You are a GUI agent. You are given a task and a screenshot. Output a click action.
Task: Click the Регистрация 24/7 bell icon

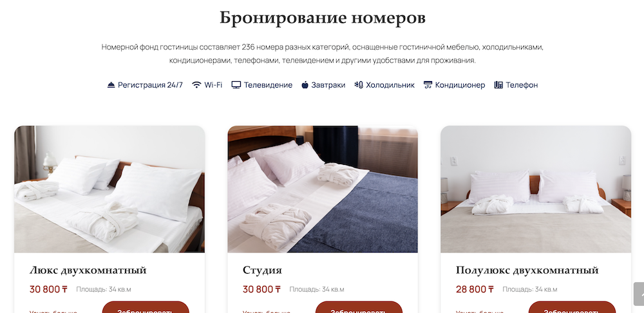click(x=111, y=85)
